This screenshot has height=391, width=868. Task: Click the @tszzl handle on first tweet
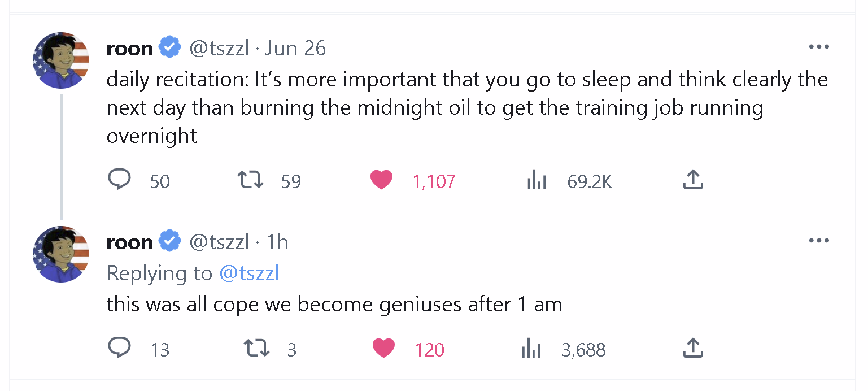point(219,49)
